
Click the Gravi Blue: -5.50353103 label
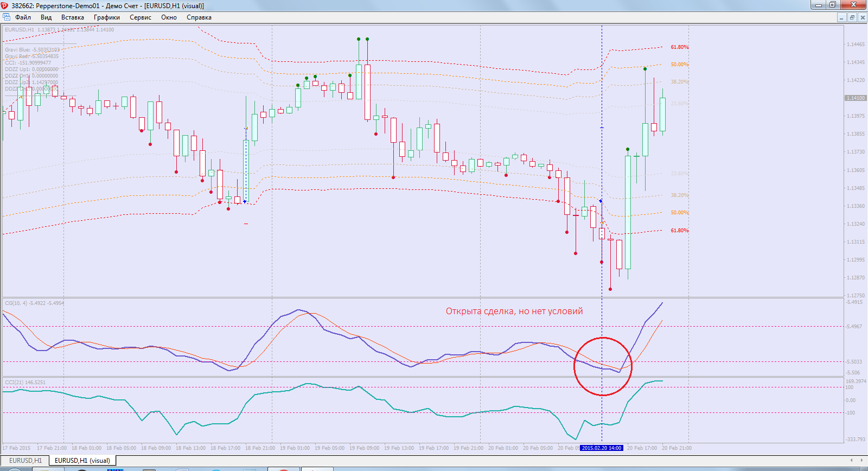33,49
